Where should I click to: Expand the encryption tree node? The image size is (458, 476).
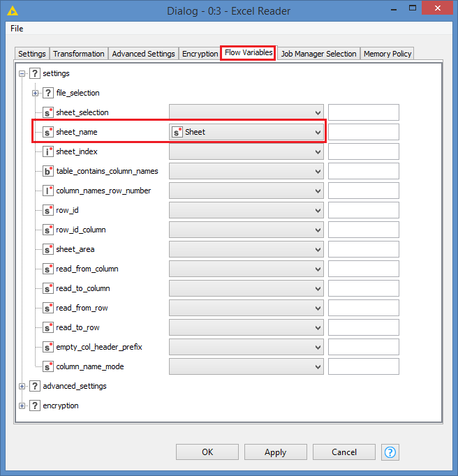click(x=22, y=406)
